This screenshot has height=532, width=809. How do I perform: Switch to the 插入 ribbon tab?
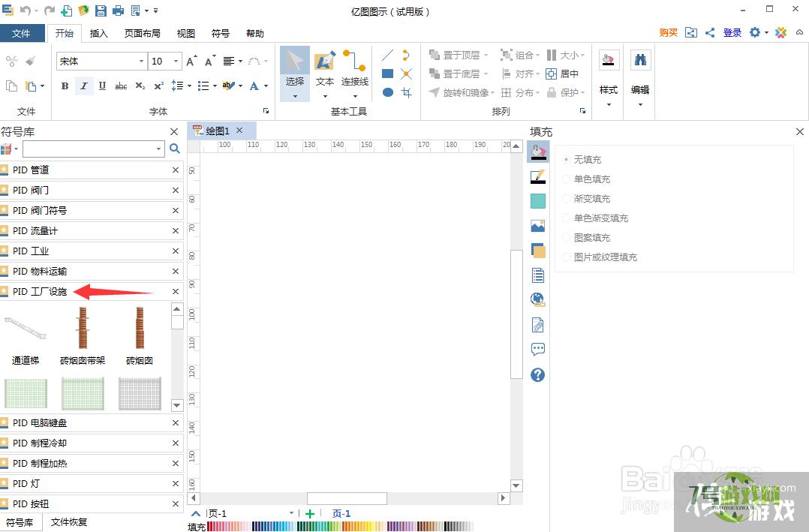(98, 34)
